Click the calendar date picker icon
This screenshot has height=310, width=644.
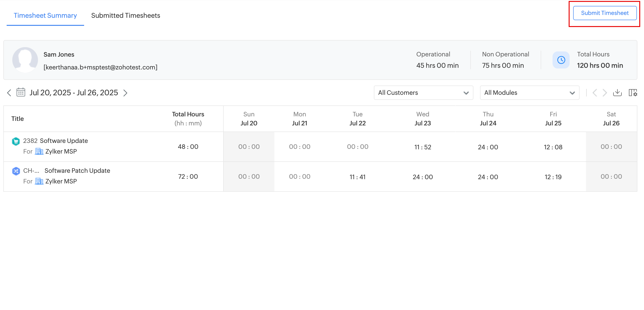tap(21, 92)
